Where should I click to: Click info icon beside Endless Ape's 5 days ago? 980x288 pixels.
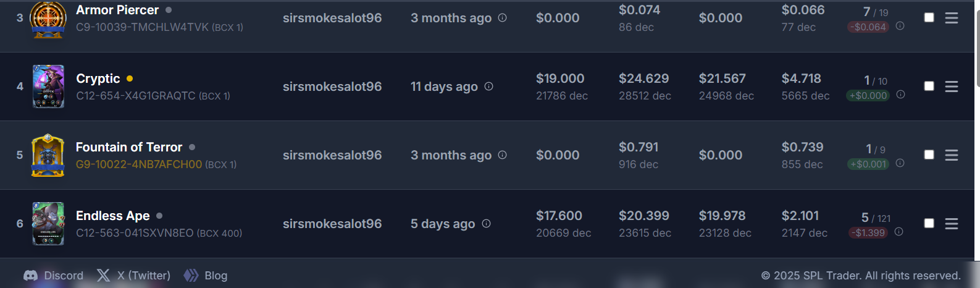[486, 224]
